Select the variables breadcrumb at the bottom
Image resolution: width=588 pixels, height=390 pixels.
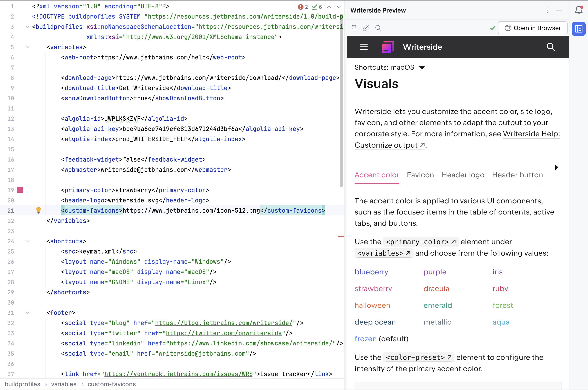63,384
